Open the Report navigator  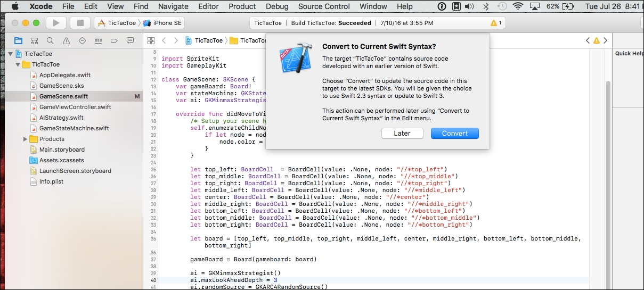[130, 41]
